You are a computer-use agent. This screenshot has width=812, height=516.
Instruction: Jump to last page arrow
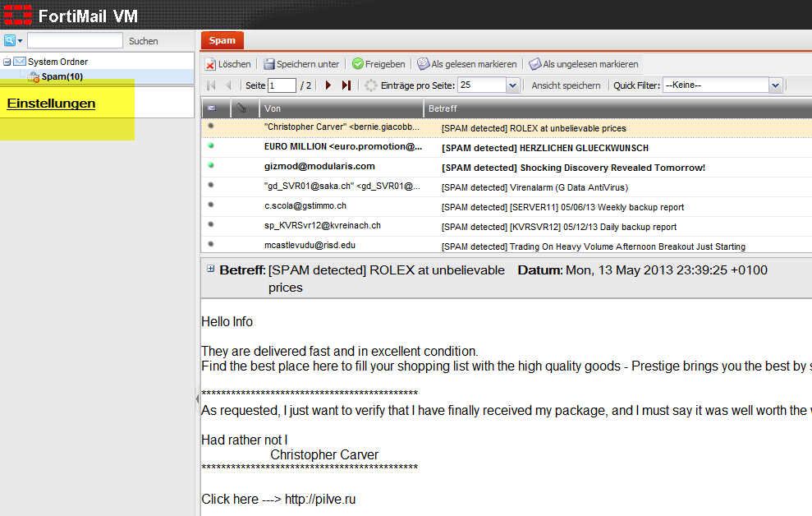pyautogui.click(x=346, y=85)
